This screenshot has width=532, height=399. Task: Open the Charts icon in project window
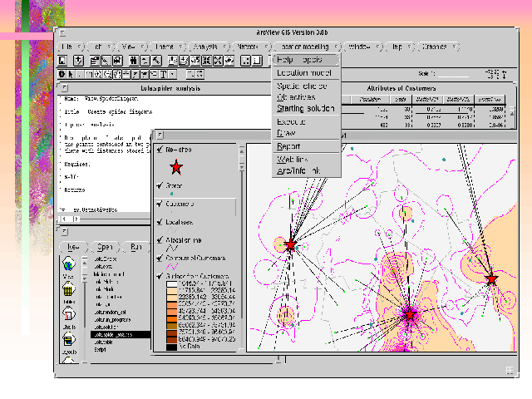pos(68,314)
